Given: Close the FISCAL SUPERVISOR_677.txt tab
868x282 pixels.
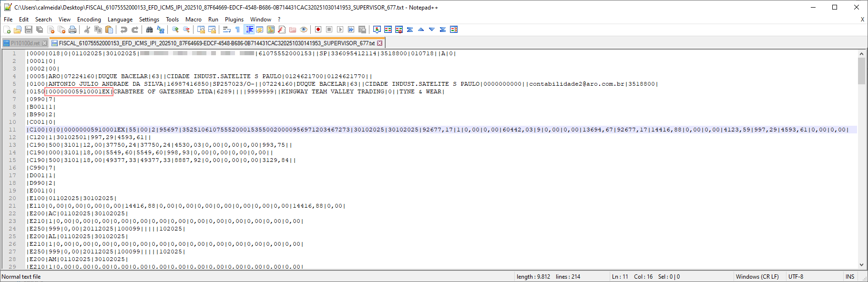Looking at the screenshot, I should pos(380,43).
